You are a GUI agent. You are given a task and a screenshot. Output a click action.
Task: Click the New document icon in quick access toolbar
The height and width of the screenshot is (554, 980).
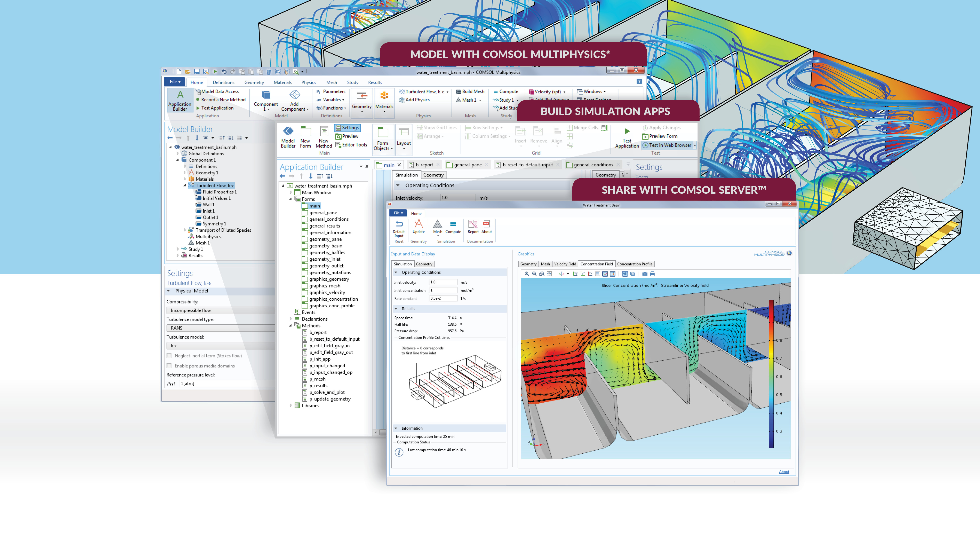click(178, 72)
